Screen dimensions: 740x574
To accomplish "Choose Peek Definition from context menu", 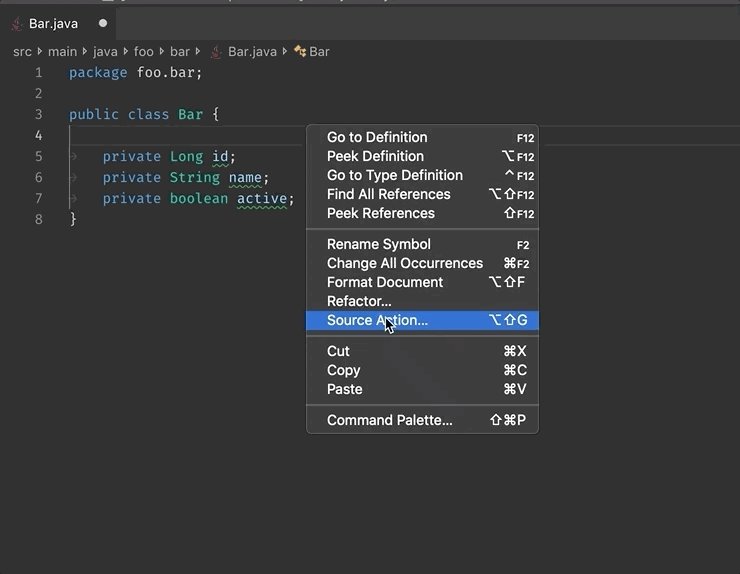I will 422,156.
